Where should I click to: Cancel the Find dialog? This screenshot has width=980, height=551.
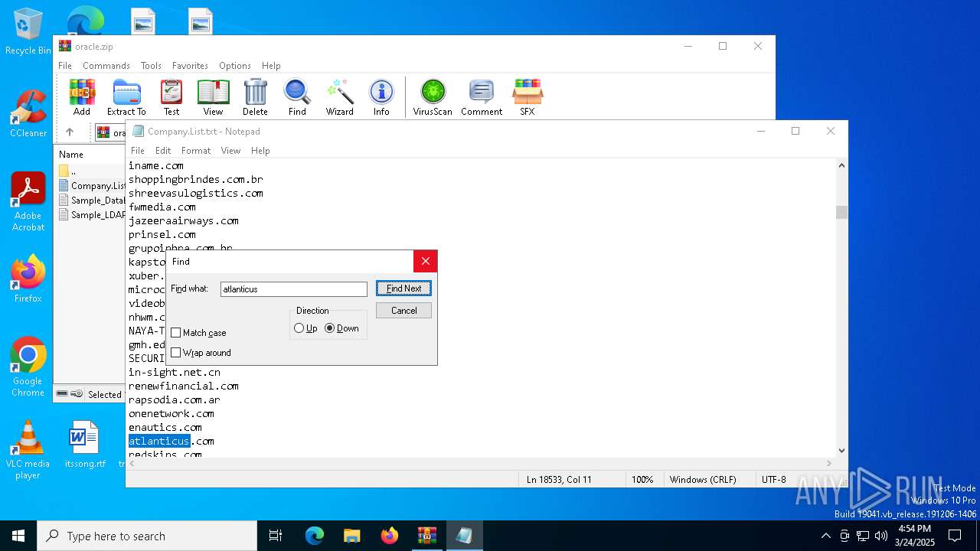pos(403,311)
